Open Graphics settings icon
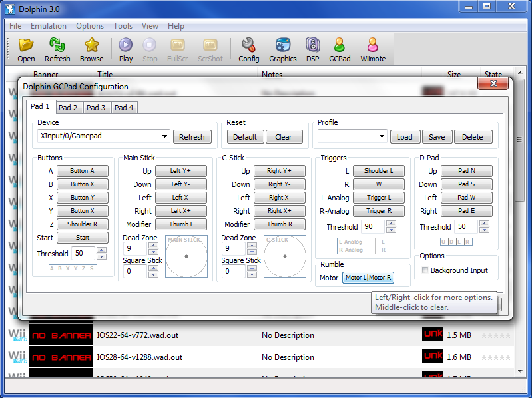Image resolution: width=532 pixels, height=398 pixels. click(x=283, y=45)
